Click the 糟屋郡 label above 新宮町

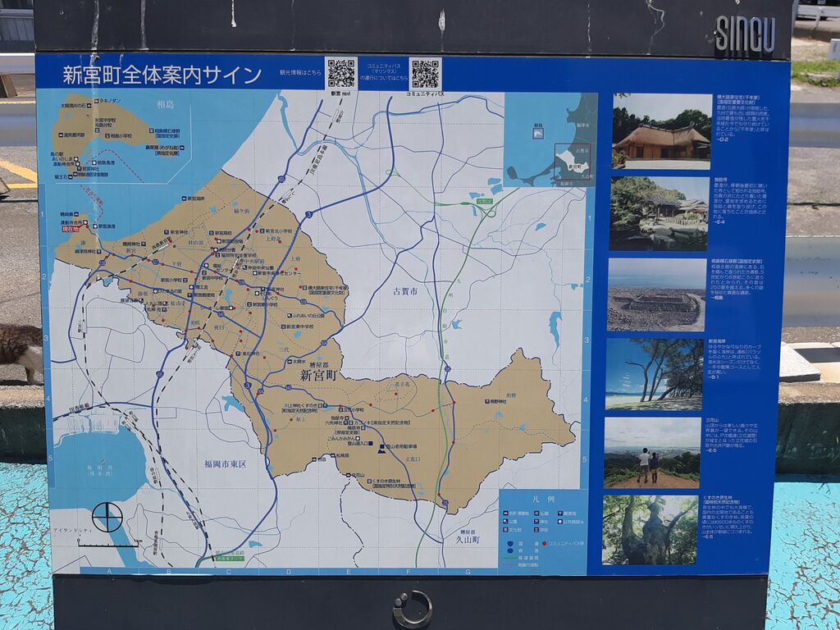pos(319,363)
